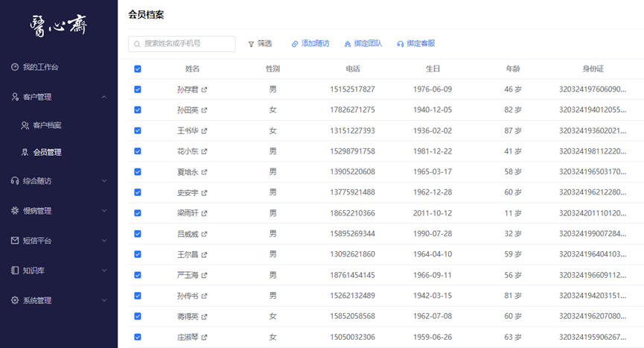Uncheck the row for 王尔昌
This screenshot has height=348, width=644.
138,254
